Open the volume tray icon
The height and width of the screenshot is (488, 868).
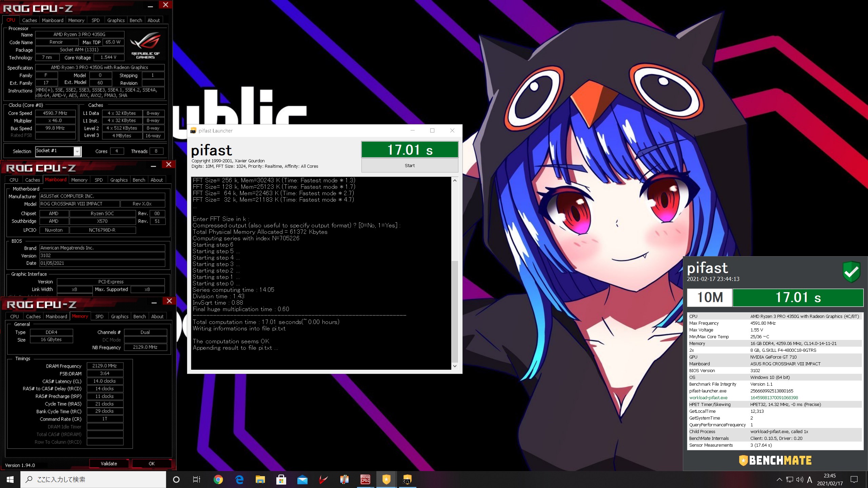pyautogui.click(x=800, y=480)
